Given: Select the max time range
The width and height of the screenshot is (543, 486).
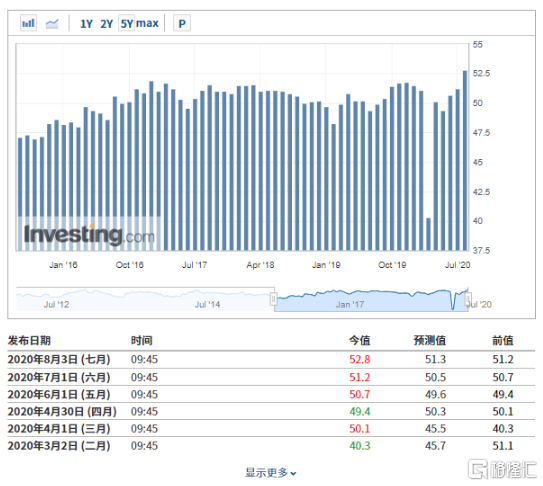Looking at the screenshot, I should 147,24.
